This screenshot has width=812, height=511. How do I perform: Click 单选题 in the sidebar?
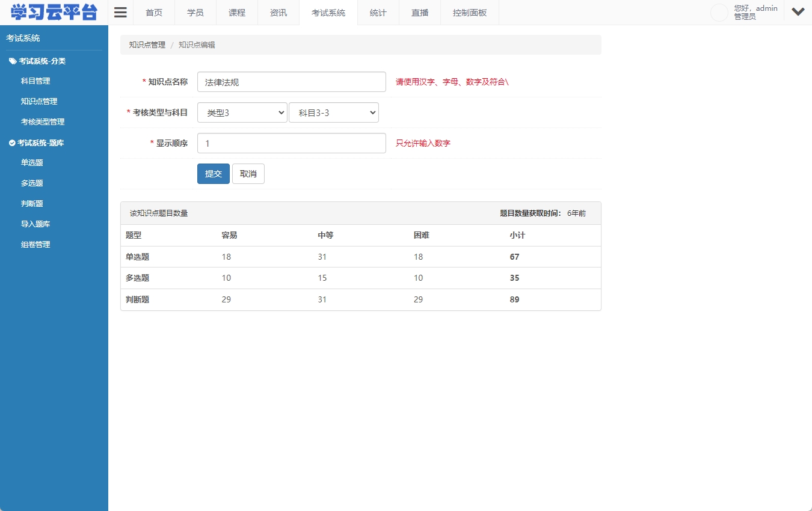(x=32, y=162)
